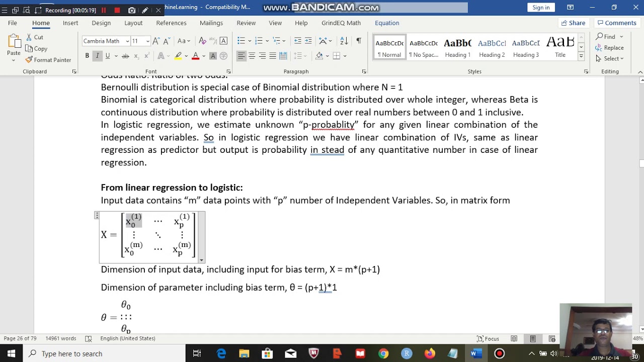Align text to the right

click(x=262, y=56)
